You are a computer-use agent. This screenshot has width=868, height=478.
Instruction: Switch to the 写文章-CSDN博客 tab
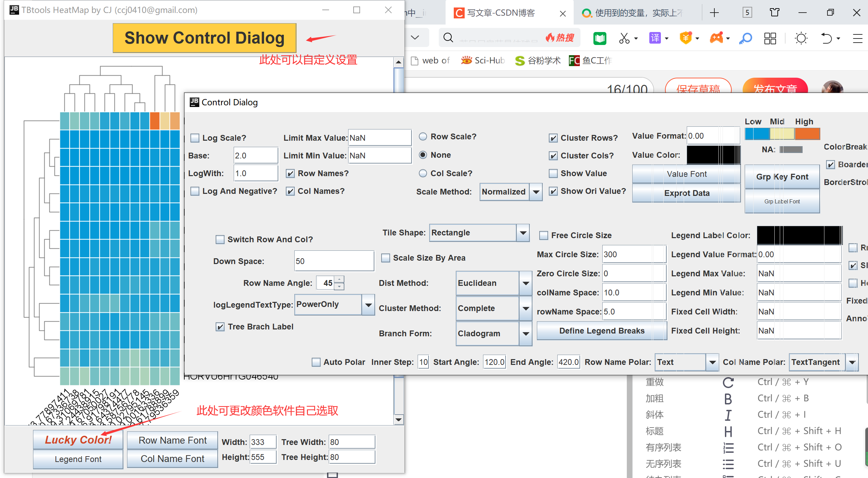pyautogui.click(x=501, y=13)
